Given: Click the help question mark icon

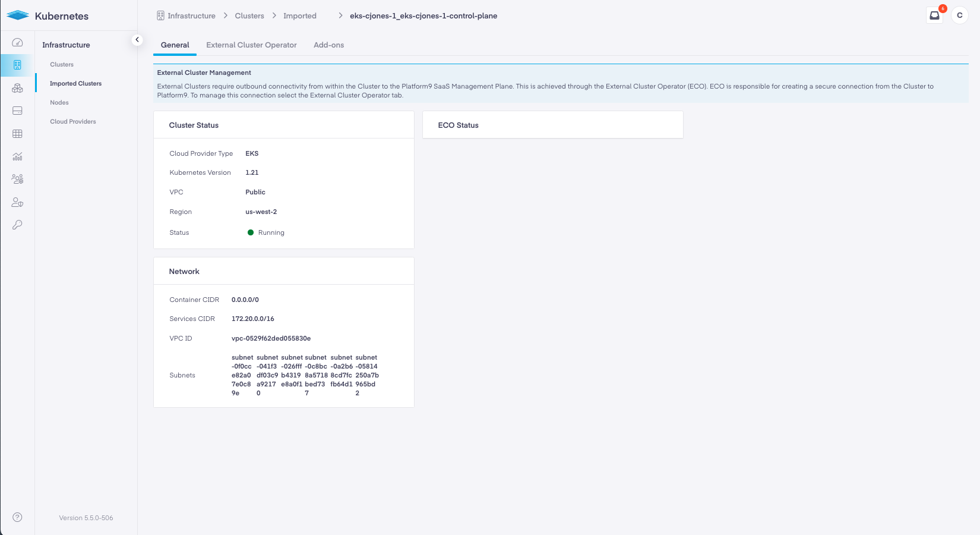Looking at the screenshot, I should coord(17,517).
